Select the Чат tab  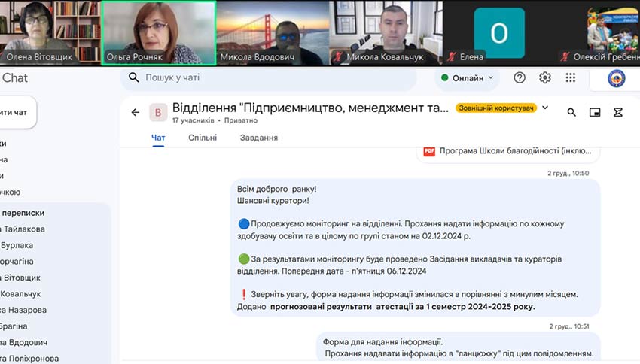[x=158, y=138]
